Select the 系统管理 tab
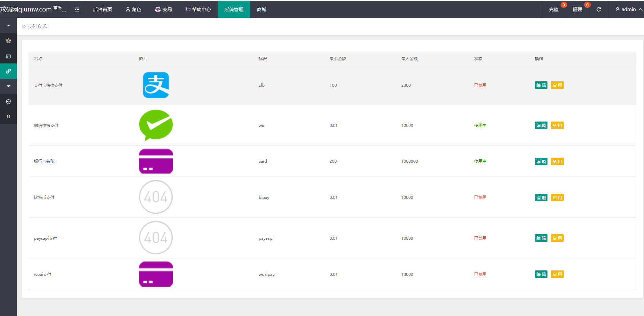Screen dimensions: 644x316 234,9
